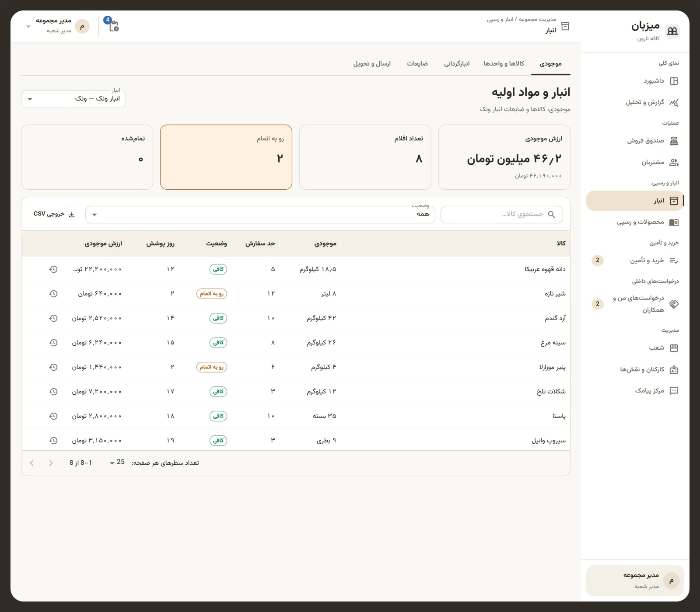The image size is (700, 612).
Task: Expand the مدیر مجموعه user menu chevron in the top bar
Action: pos(28,26)
